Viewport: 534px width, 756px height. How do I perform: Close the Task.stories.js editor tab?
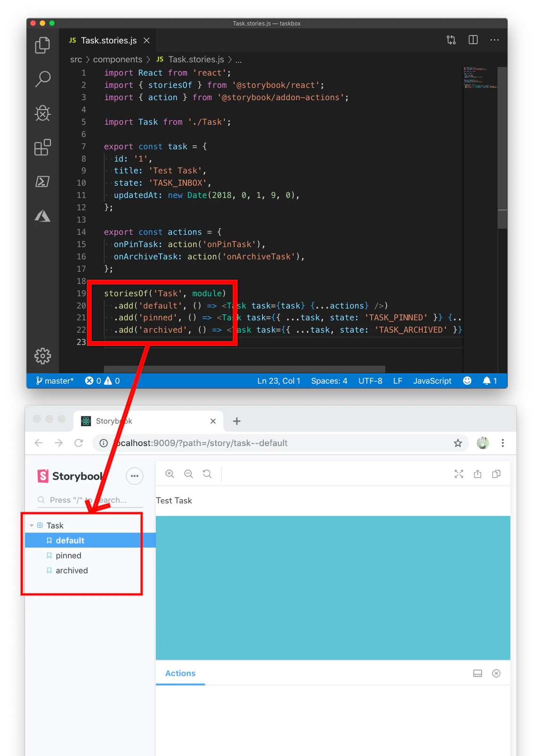tap(147, 41)
